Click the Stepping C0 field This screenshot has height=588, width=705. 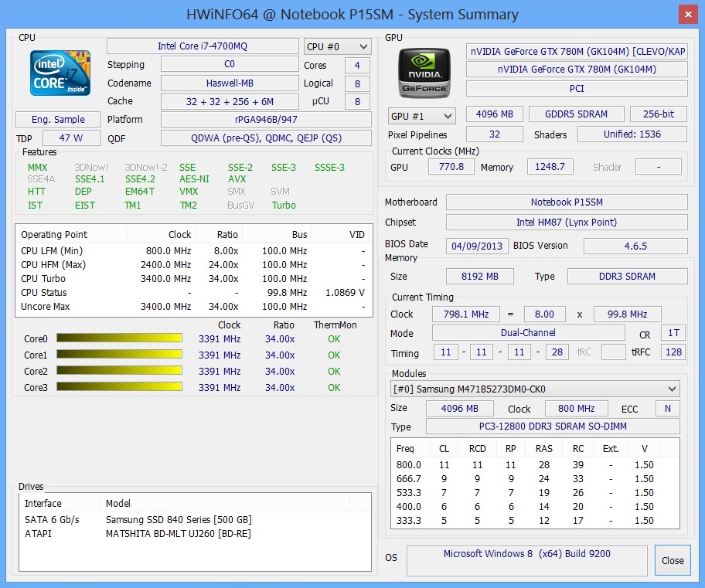click(x=230, y=64)
